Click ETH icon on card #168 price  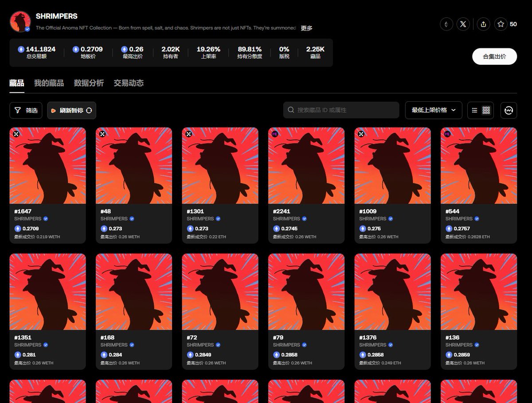coord(104,355)
